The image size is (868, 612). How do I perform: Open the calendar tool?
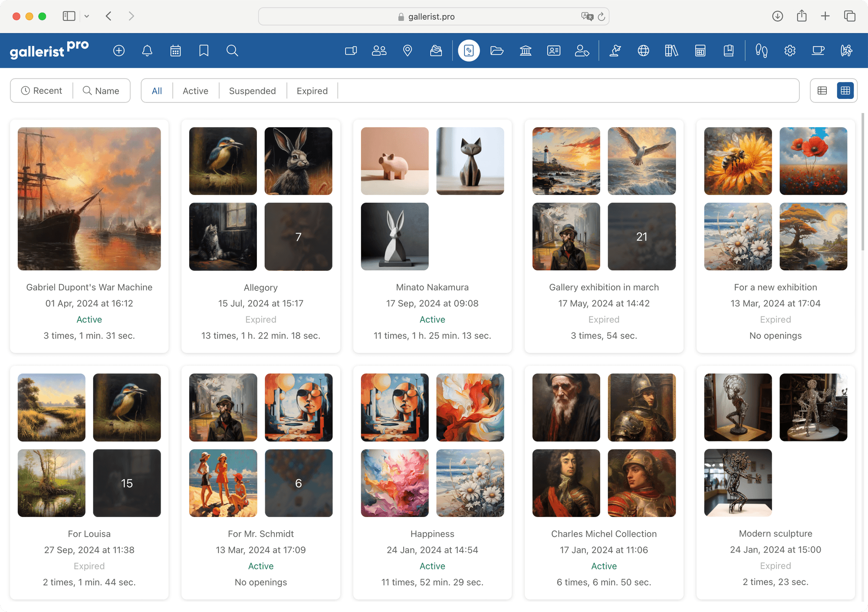pyautogui.click(x=175, y=50)
